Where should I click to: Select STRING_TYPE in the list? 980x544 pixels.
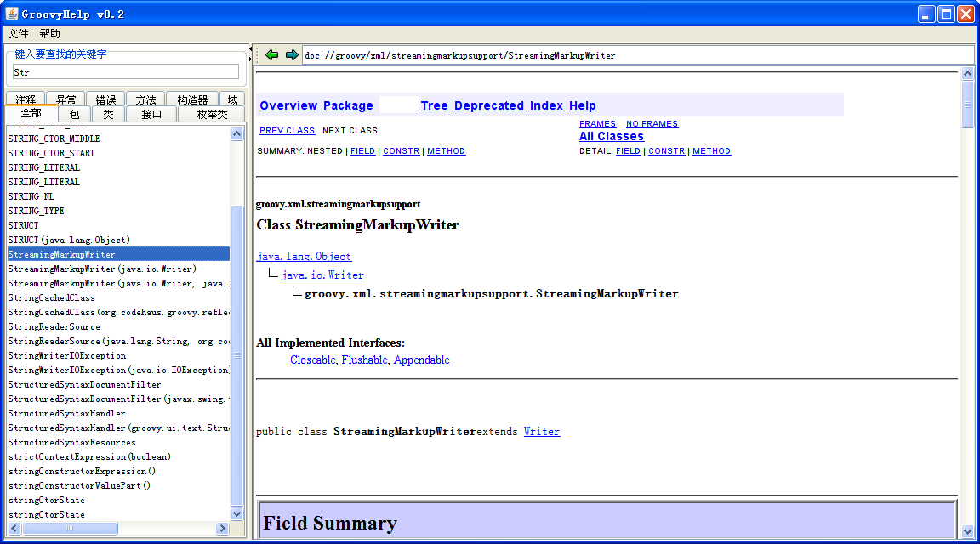coord(118,211)
